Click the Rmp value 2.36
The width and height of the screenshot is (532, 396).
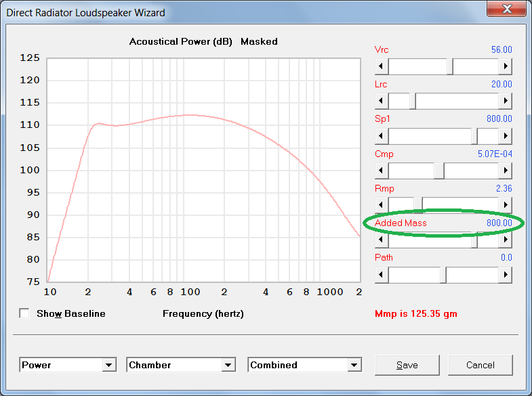504,188
